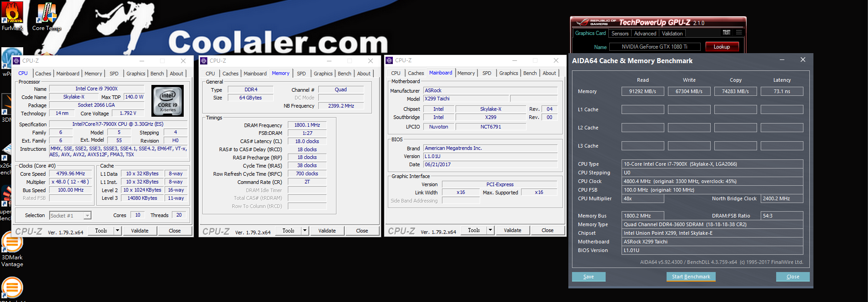Click Tools button in the Mainboard-tab CPU-Z window
This screenshot has height=302, width=868.
point(474,230)
